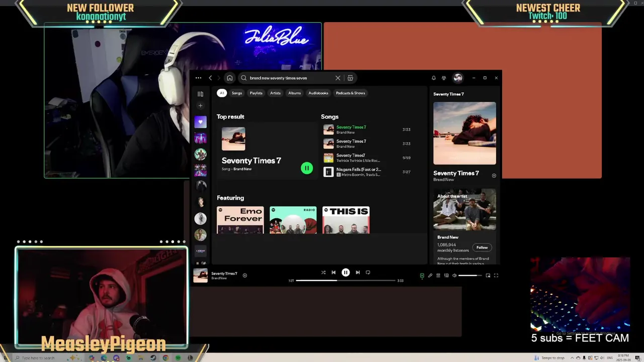Viewport: 644px width, 362px height.
Task: Create a playlist with the plus icon
Action: [200, 106]
